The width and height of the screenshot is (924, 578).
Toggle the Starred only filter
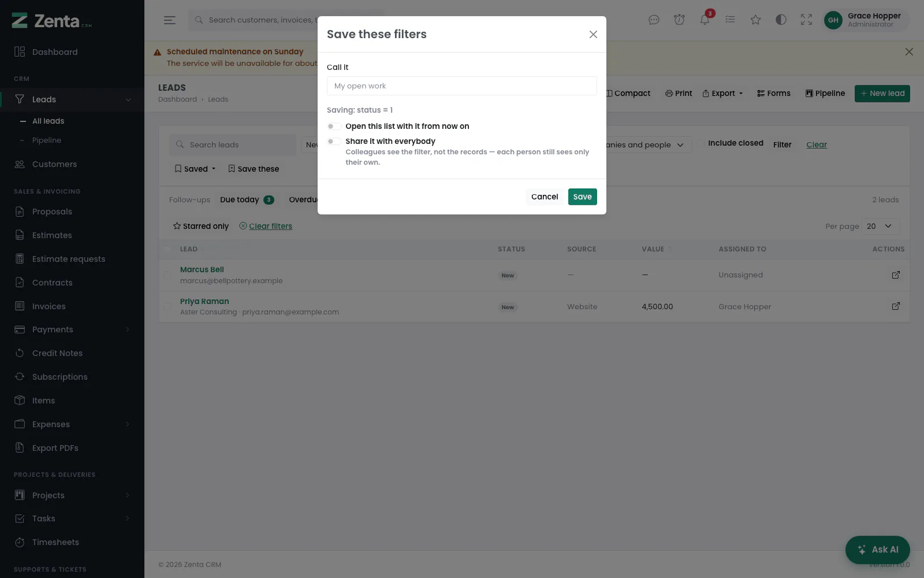click(x=201, y=227)
